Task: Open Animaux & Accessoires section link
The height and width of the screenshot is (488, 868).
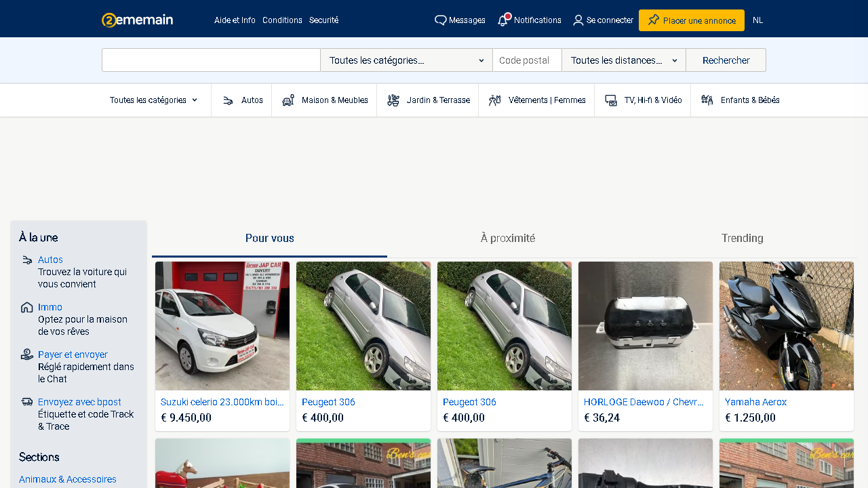Action: coord(68,479)
